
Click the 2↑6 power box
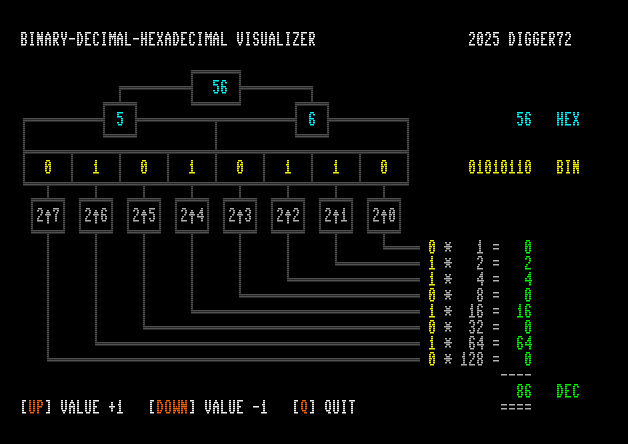96,215
